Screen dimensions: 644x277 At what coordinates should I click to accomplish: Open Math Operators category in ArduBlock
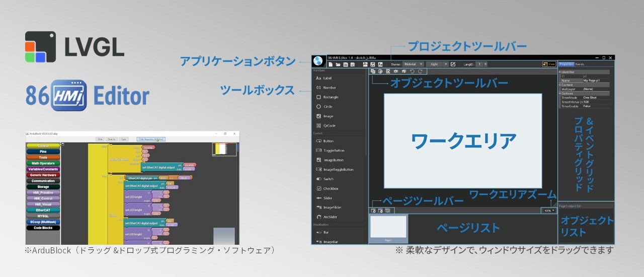(43, 163)
